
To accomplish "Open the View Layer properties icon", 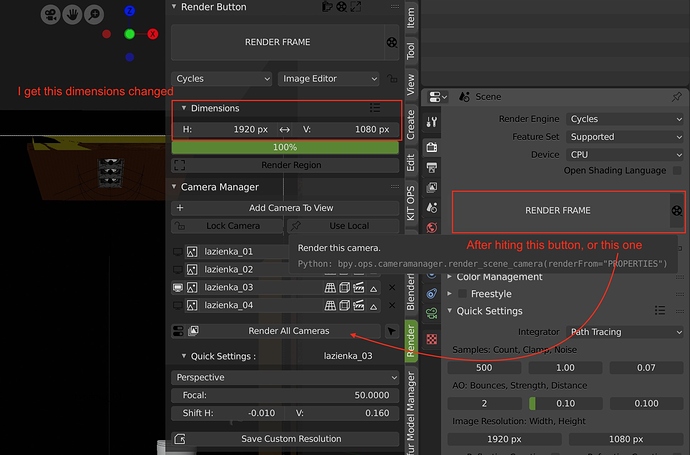I will click(432, 187).
